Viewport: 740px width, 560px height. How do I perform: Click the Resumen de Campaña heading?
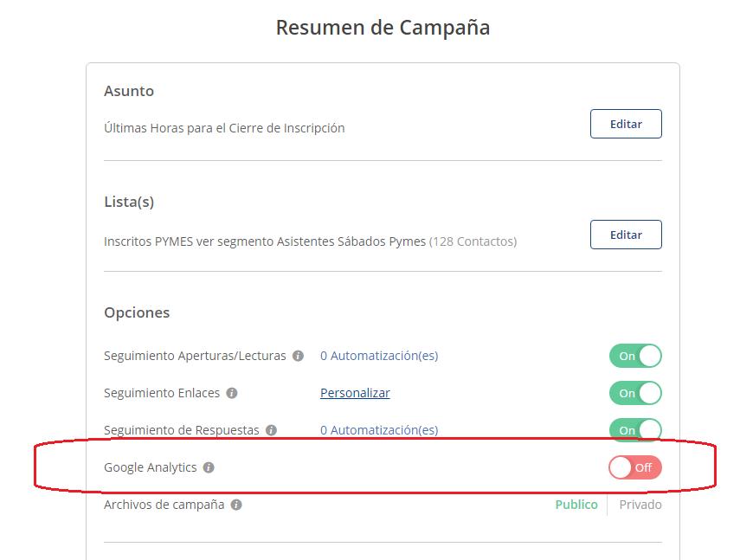[x=383, y=28]
